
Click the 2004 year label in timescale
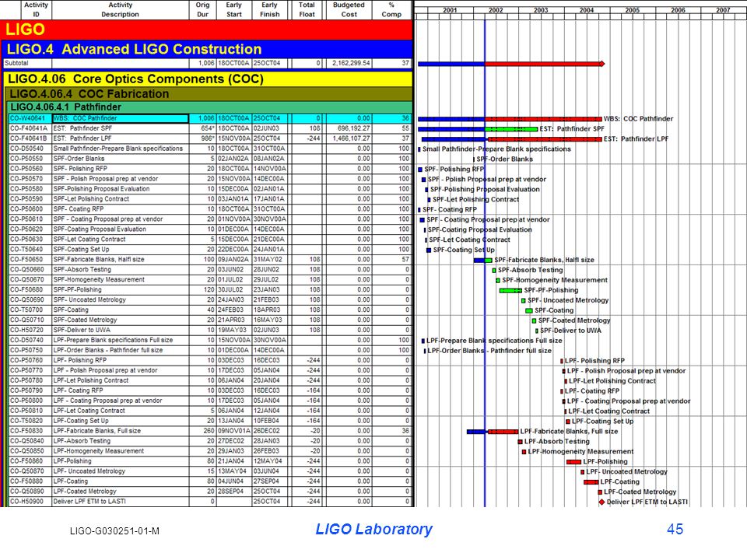click(587, 10)
